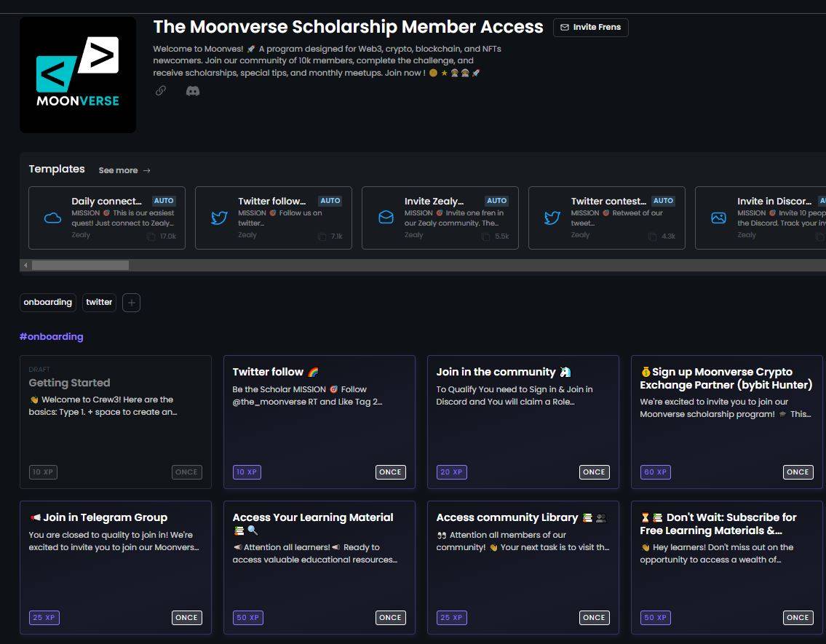Click the Moonverse community logo
Screen dimensions: 826x644
[78, 75]
